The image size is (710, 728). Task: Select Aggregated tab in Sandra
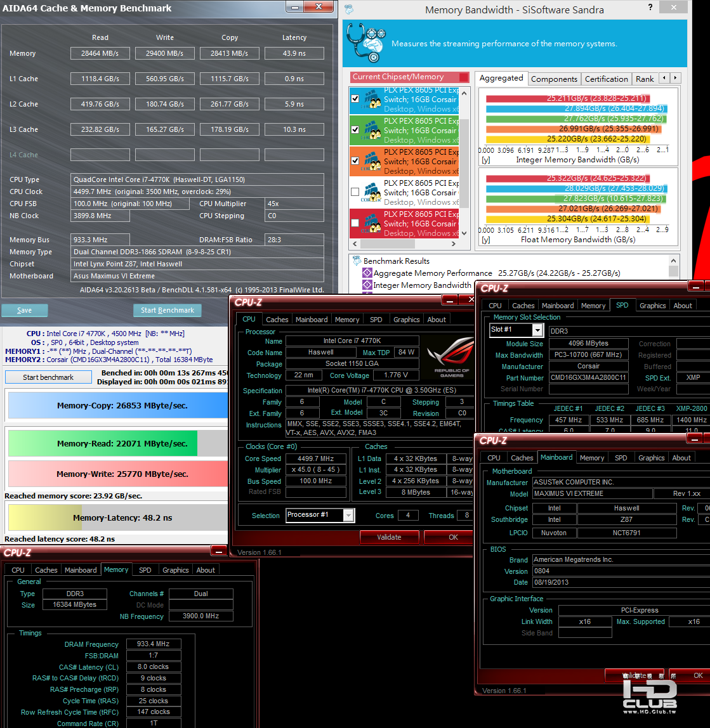pos(501,78)
